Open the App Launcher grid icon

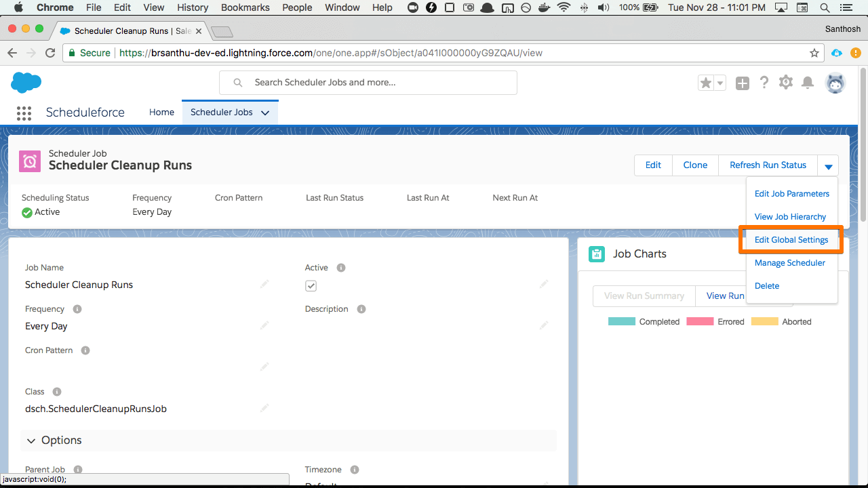24,113
